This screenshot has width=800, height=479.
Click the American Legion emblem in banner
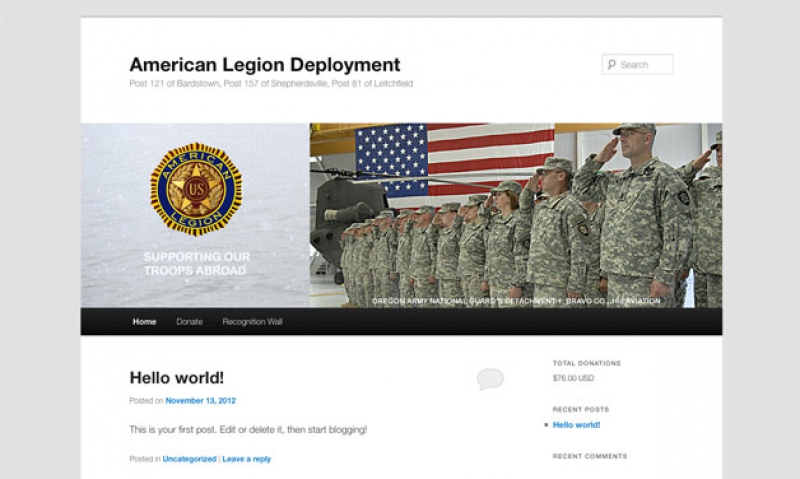coord(196,189)
